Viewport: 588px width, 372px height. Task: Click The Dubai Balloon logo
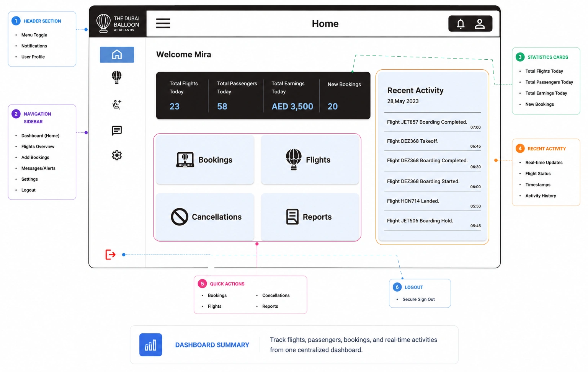point(118,23)
